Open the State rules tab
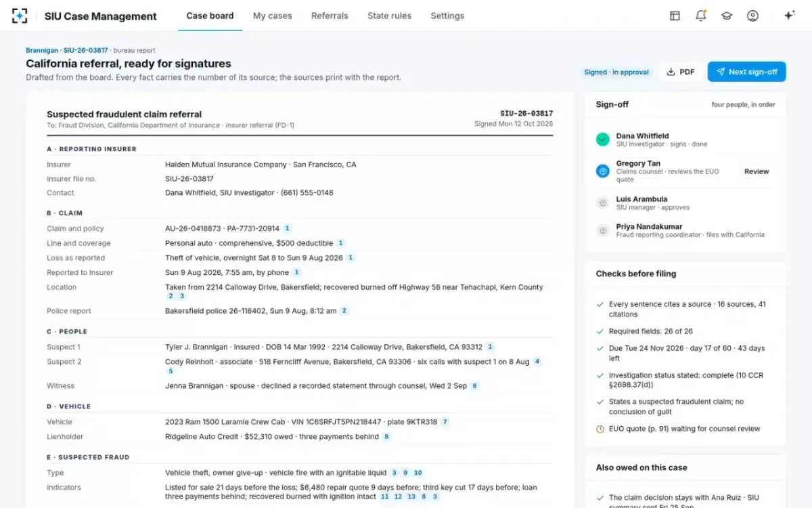Viewport: 812px width, 508px height. 389,16
